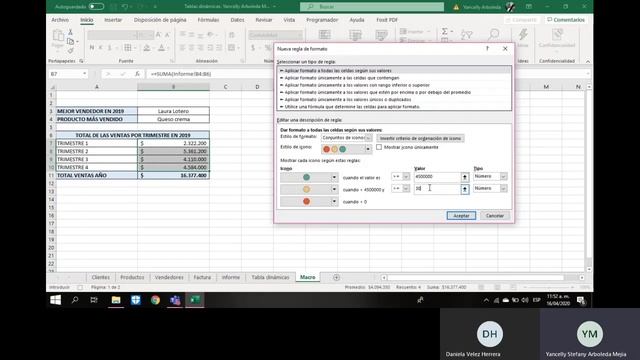Open the Vendedores sheet tab
The height and width of the screenshot is (360, 640).
pos(169,278)
